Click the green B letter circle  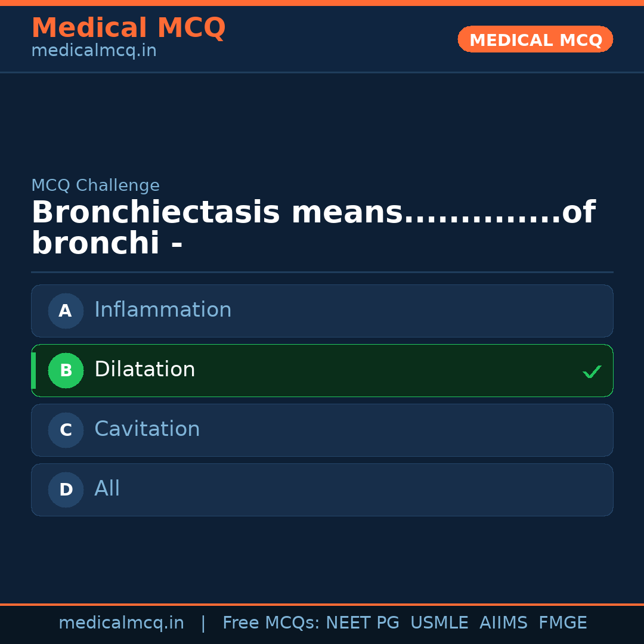(66, 370)
